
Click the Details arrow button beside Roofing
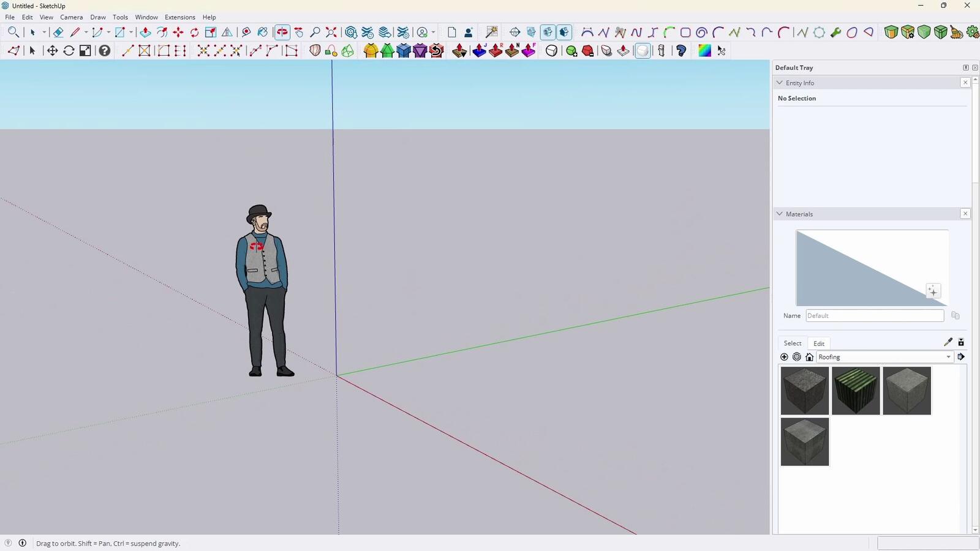pos(961,357)
